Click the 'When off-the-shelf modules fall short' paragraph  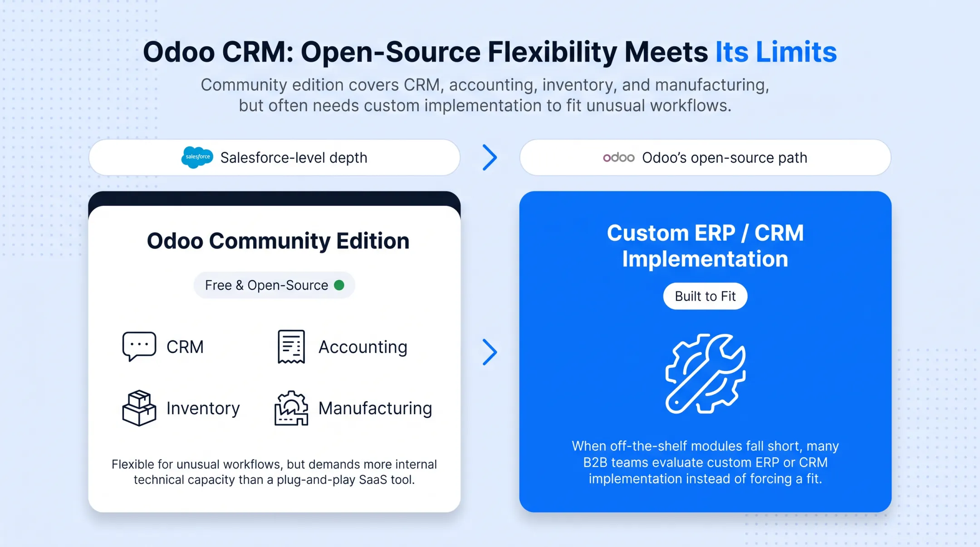click(706, 462)
